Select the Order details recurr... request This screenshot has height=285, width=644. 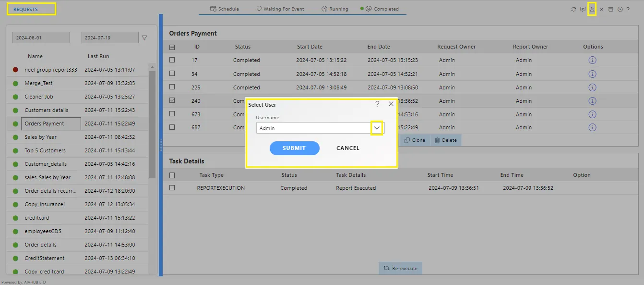[50, 191]
